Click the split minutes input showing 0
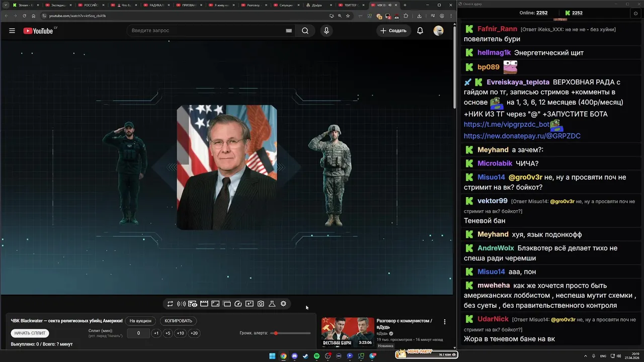 138,333
